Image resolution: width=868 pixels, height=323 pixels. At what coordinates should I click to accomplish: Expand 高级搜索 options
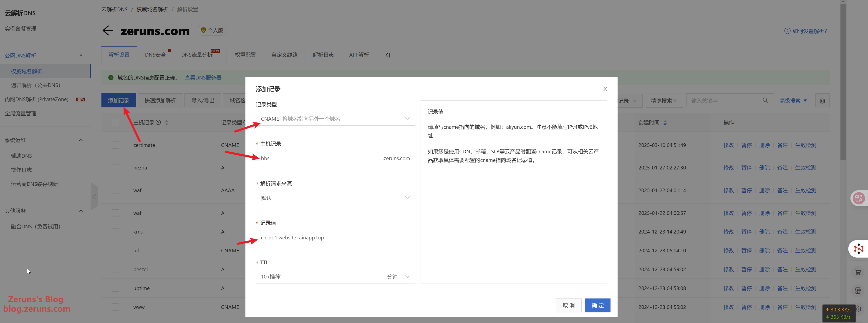pos(793,101)
